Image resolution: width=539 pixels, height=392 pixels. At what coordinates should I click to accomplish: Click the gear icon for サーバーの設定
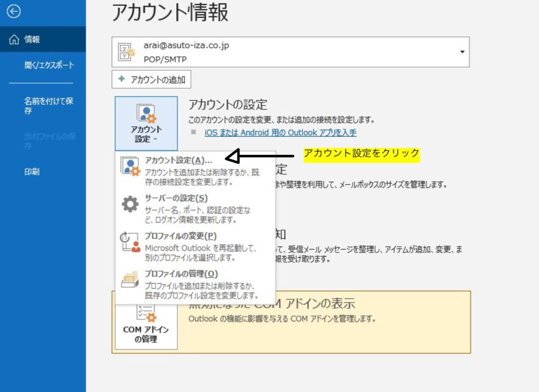(x=130, y=204)
